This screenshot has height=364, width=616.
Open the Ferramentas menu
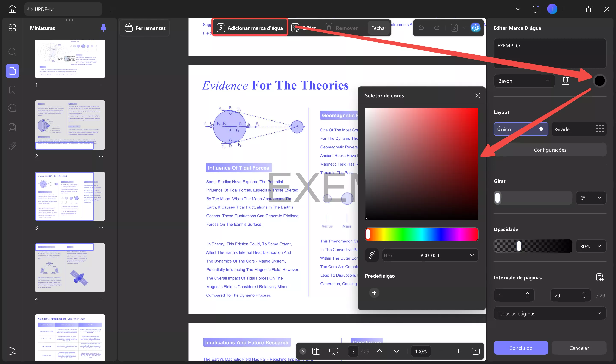point(145,28)
